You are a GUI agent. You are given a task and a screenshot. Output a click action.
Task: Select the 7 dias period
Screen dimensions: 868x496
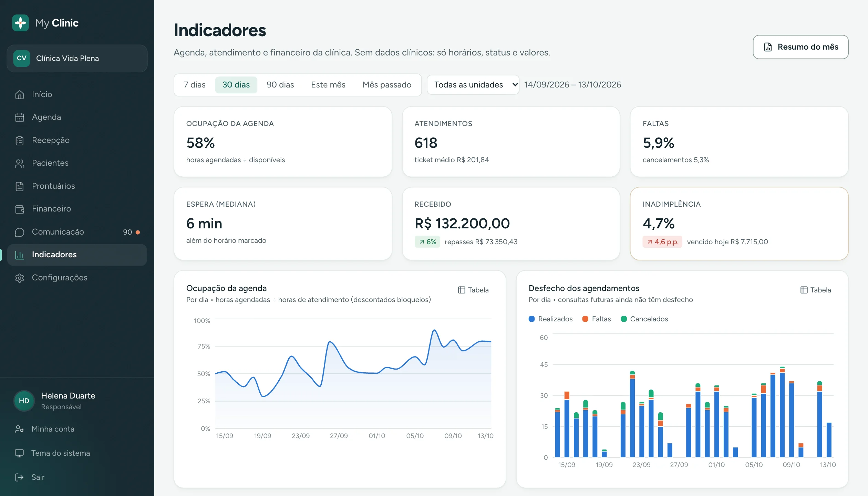point(195,85)
